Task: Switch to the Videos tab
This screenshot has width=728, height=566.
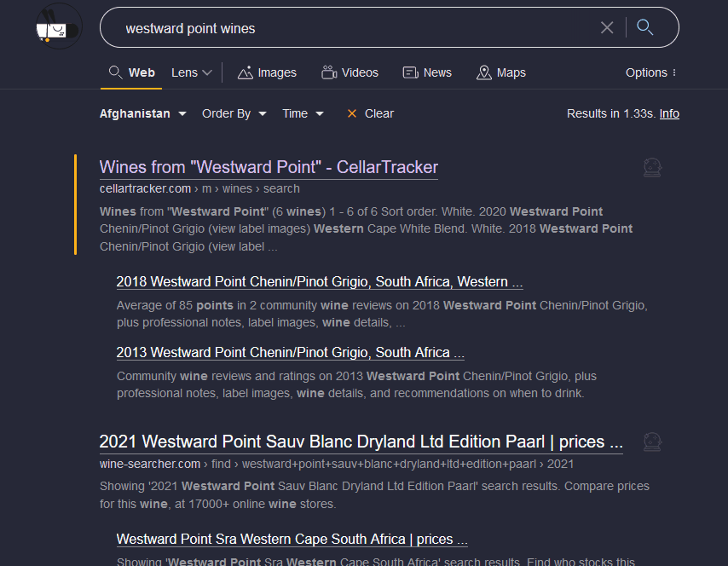Action: tap(350, 72)
